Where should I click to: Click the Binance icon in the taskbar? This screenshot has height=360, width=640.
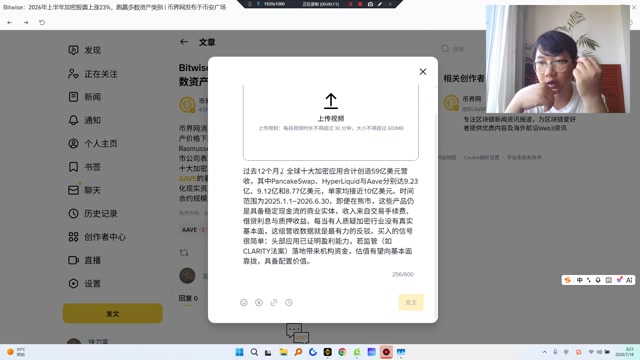[x=327, y=352]
